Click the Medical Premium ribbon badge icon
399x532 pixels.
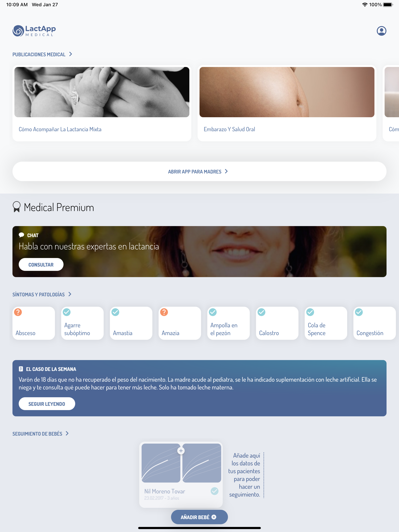[x=17, y=207]
